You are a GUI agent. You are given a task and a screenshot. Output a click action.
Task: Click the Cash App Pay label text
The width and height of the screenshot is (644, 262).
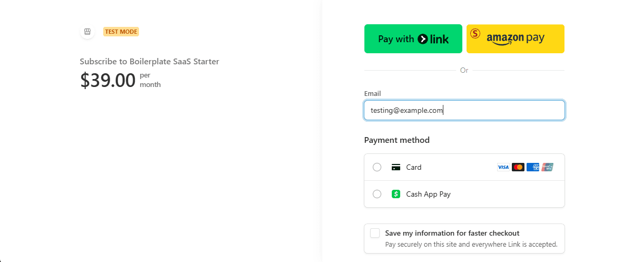click(x=428, y=194)
